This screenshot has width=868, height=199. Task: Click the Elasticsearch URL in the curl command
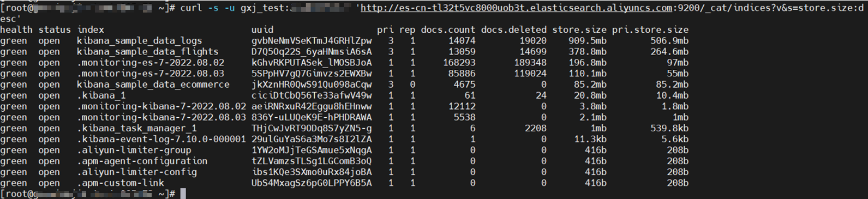click(612, 8)
